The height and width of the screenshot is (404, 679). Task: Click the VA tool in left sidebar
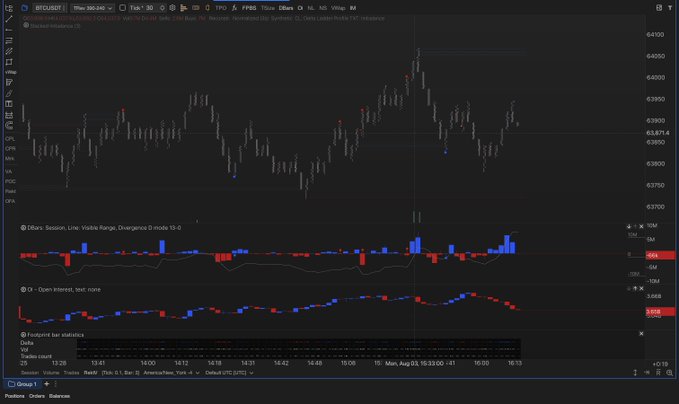[x=9, y=171]
